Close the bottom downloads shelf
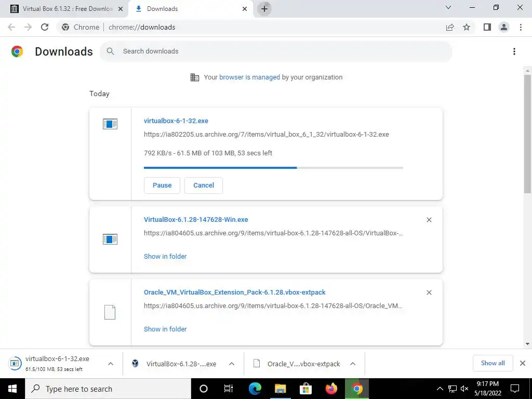 pyautogui.click(x=523, y=363)
